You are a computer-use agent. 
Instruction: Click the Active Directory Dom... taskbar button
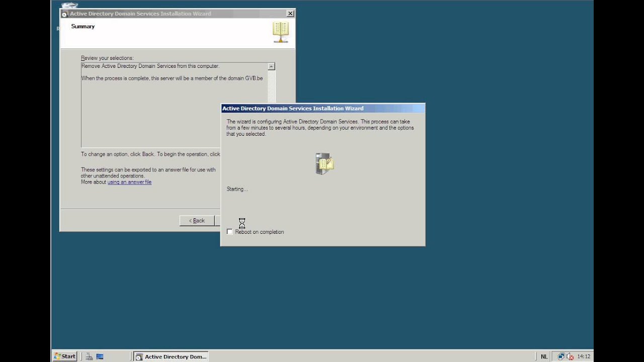tap(171, 356)
